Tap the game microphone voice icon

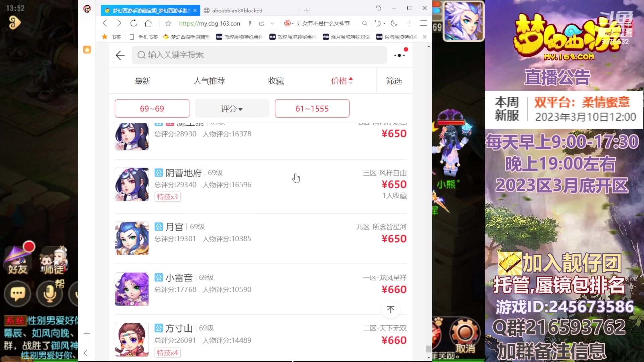click(x=50, y=294)
